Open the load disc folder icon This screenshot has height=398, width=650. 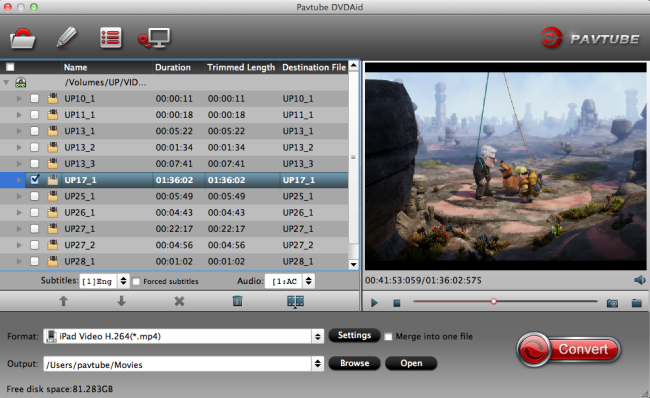(22, 39)
